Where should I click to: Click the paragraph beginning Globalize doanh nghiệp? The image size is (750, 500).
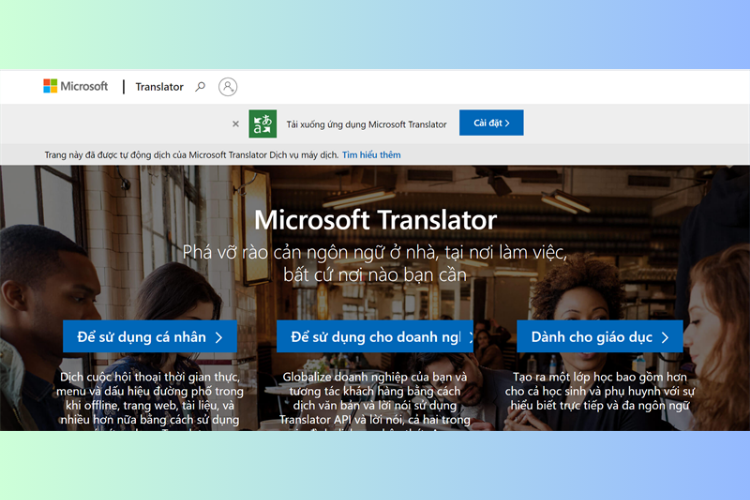375,401
